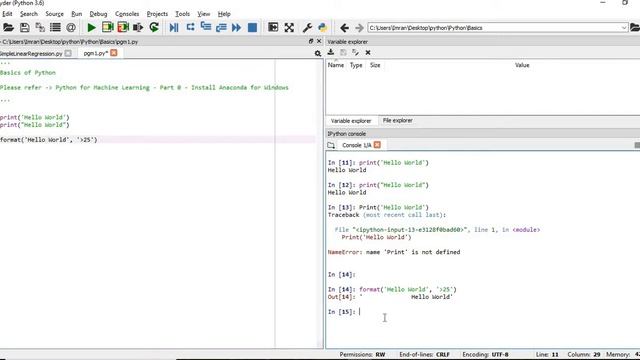The width and height of the screenshot is (640, 360).
Task: Sort variables by Type column
Action: (356, 65)
